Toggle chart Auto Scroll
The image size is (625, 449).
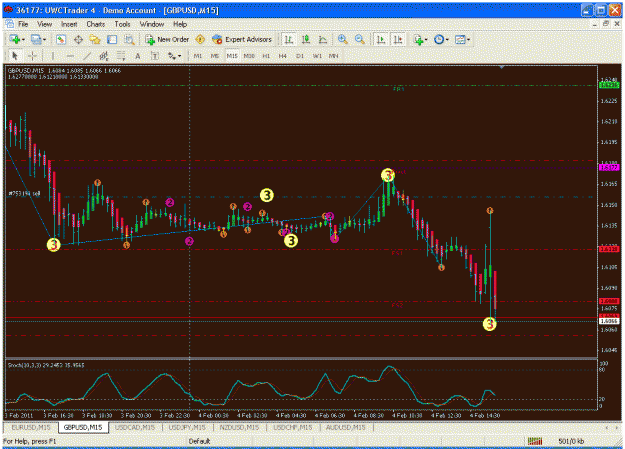click(x=381, y=39)
